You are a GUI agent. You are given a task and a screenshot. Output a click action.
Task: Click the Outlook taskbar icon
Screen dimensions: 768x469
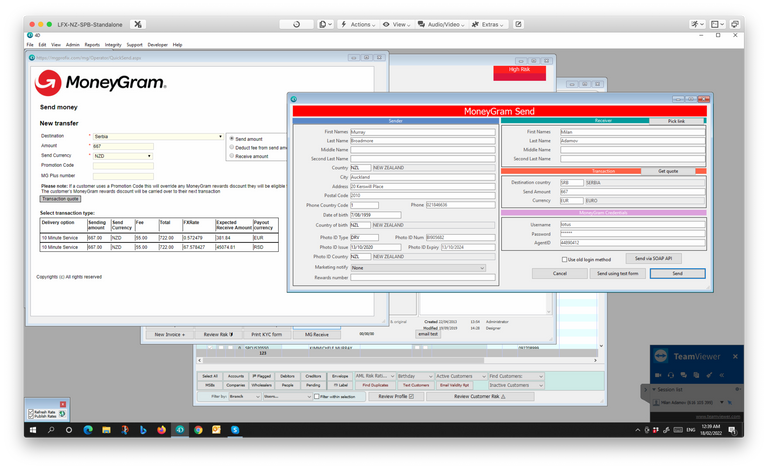[216, 430]
